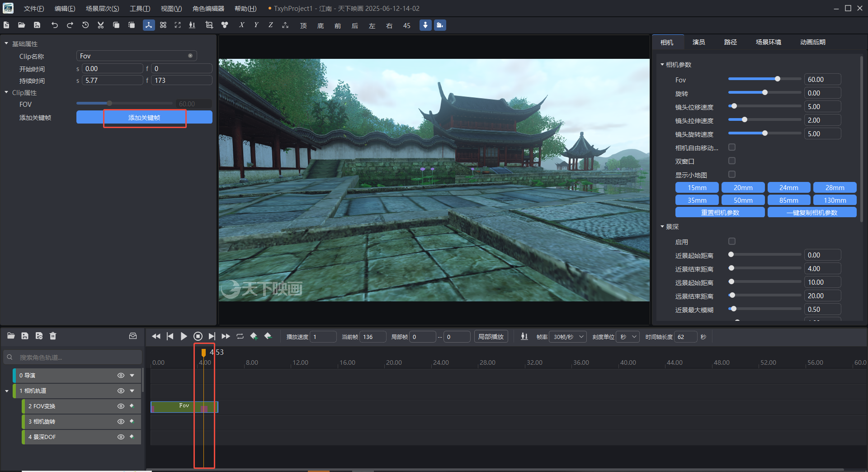Open the 0 导演 track dropdown arrow
868x472 pixels.
coord(132,375)
